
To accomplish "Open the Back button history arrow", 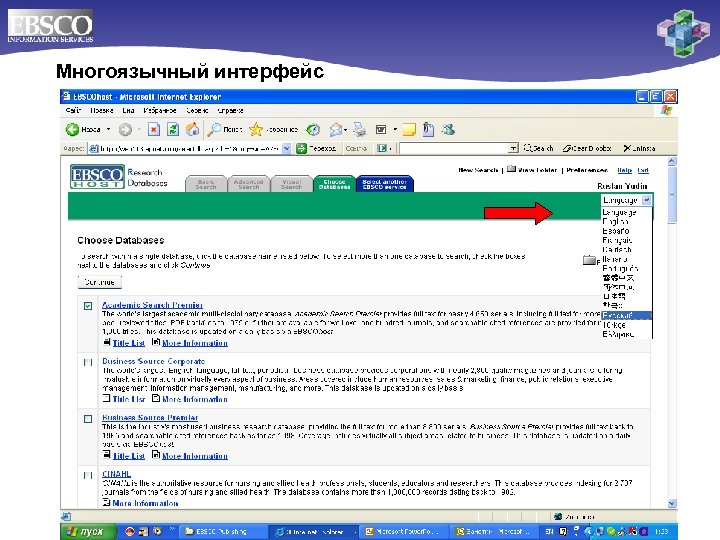I will 108,129.
